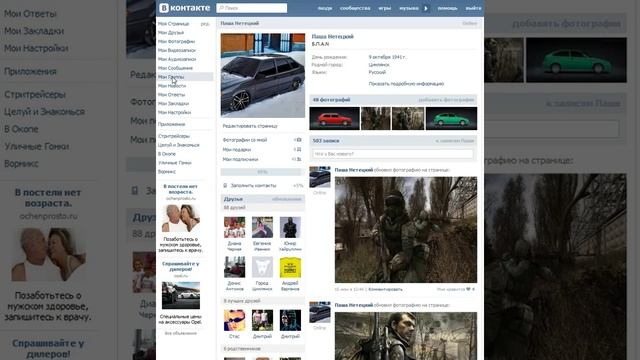Image resolution: width=640 pixels, height=360 pixels.
Task: Open 'Фотографии со мной'
Action: pos(244,140)
